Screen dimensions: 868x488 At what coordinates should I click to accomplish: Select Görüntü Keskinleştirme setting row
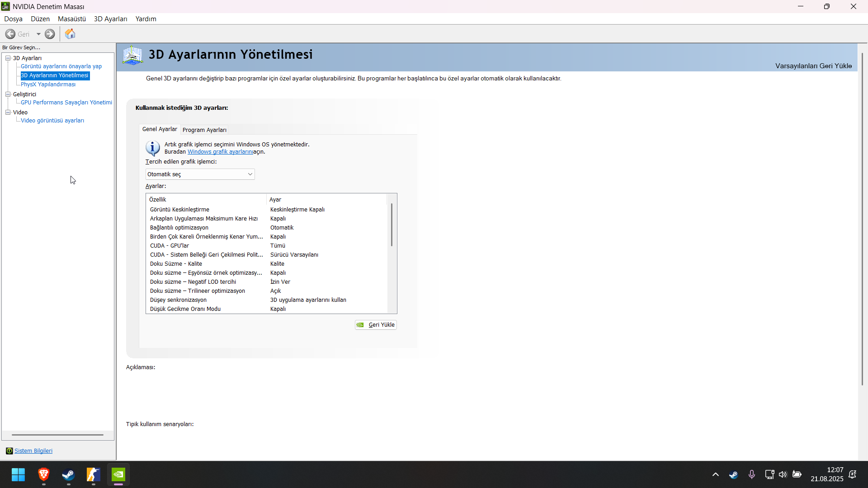click(268, 210)
